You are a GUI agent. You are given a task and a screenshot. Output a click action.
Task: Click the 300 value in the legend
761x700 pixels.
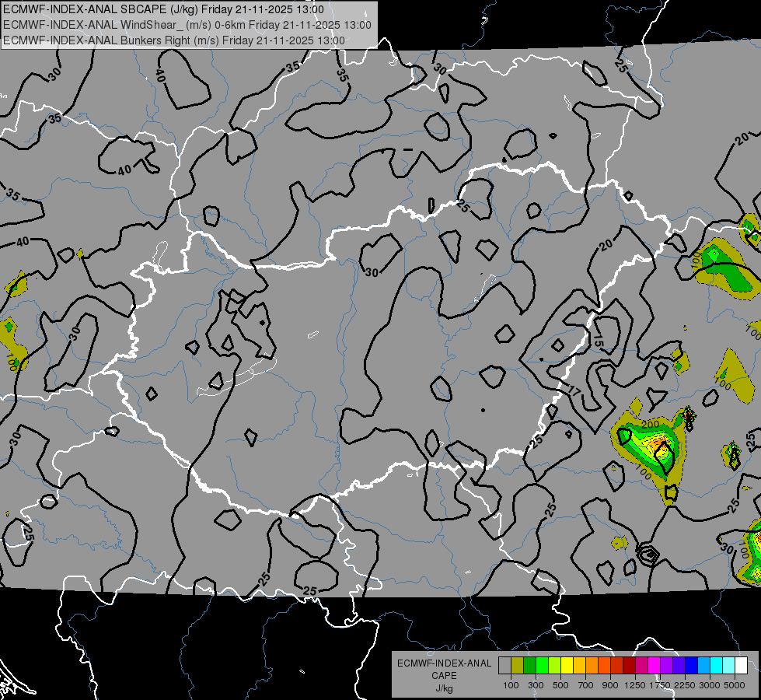point(536,685)
